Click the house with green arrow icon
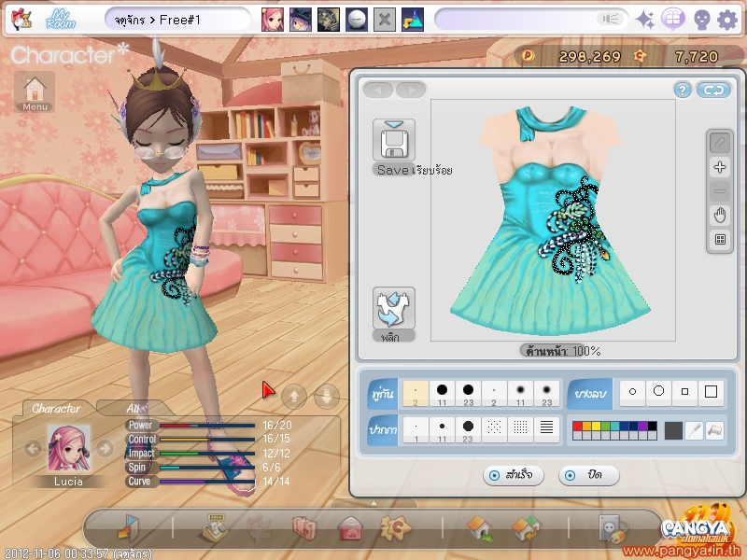Image resolution: width=747 pixels, height=560 pixels. tap(480, 529)
